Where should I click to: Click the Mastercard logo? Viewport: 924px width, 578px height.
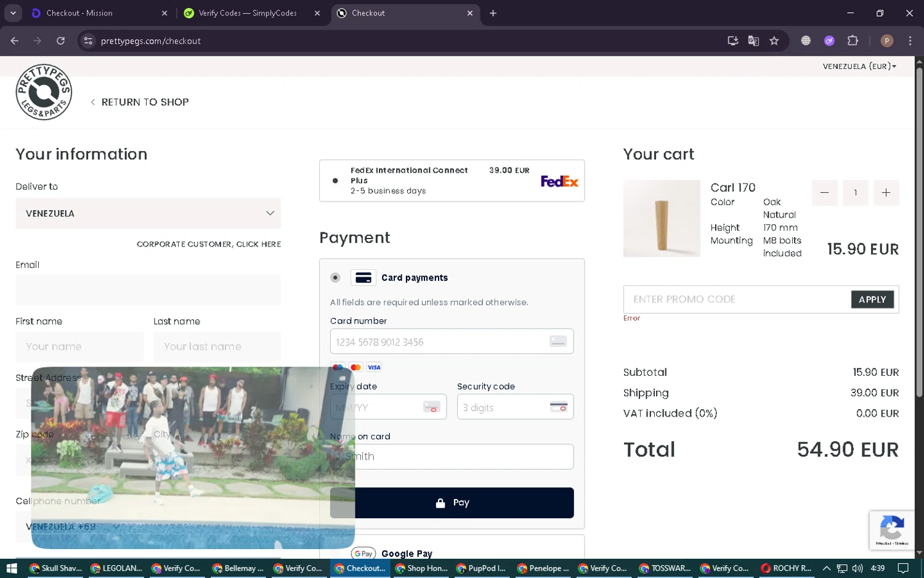click(x=355, y=367)
